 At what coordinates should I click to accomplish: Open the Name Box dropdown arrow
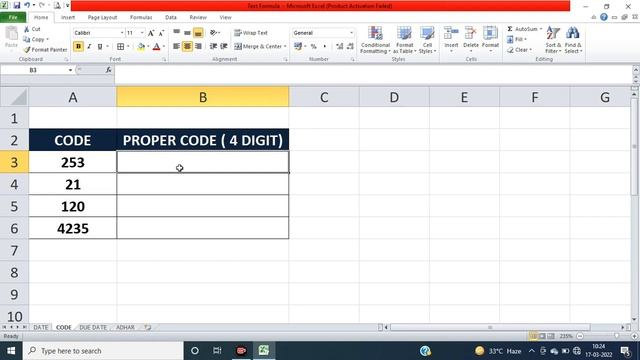click(x=70, y=70)
